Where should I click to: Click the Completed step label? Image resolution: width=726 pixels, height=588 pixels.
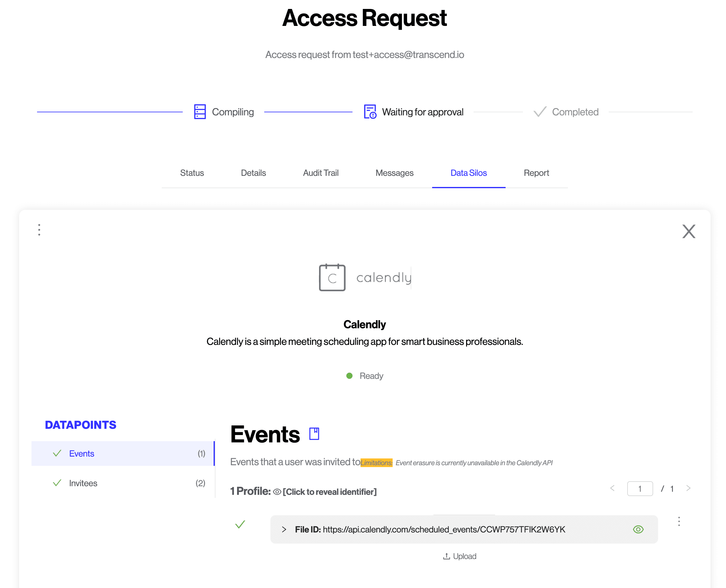(x=575, y=112)
